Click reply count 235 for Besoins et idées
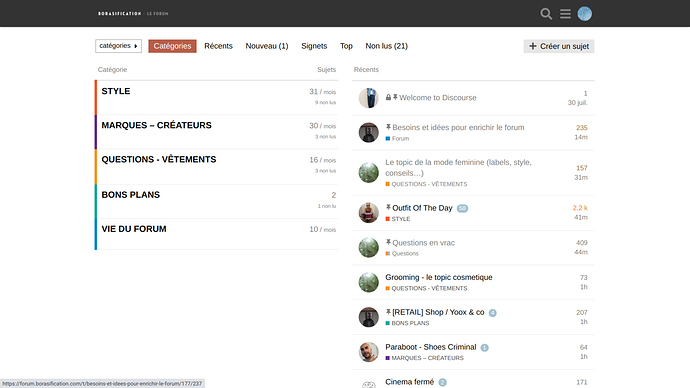The width and height of the screenshot is (690, 388). pos(582,128)
